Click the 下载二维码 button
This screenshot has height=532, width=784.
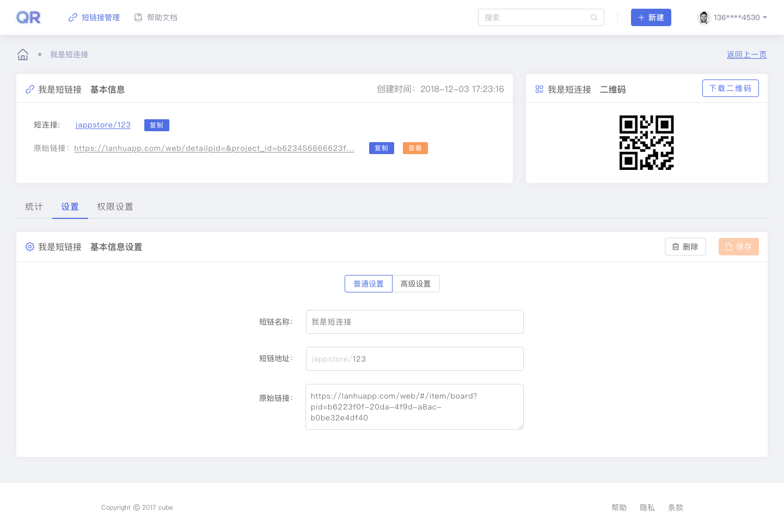(730, 88)
